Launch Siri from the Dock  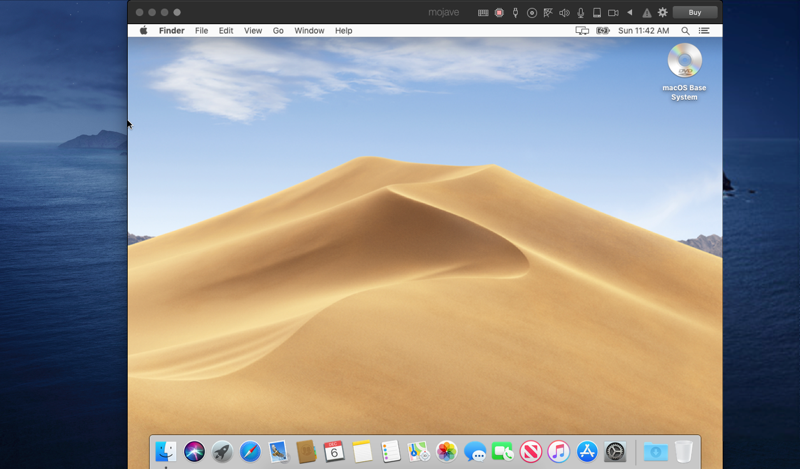coord(194,452)
